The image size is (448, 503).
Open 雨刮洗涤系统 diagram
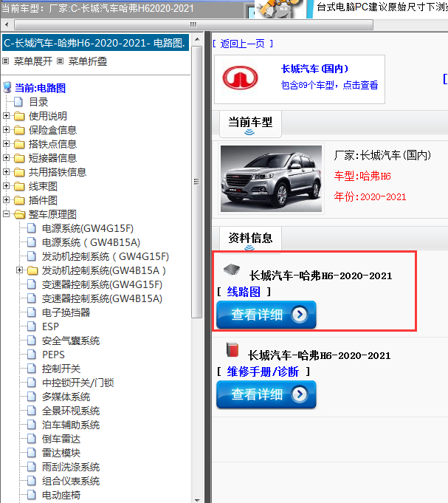pyautogui.click(x=71, y=467)
